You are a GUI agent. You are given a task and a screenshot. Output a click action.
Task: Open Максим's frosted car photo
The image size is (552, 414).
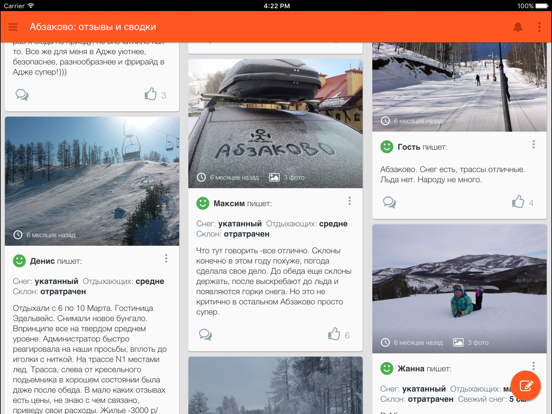275,123
